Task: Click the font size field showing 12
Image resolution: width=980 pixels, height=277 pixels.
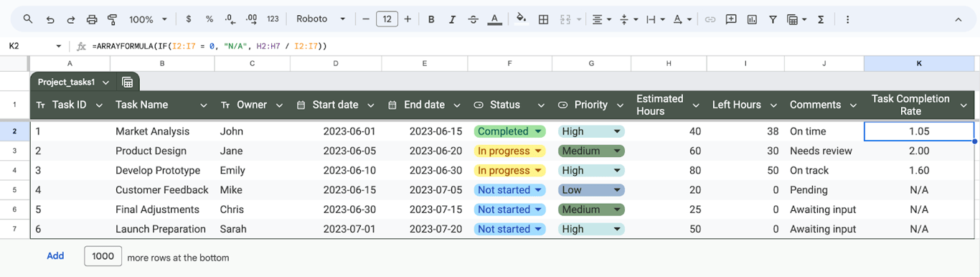Action: coord(387,19)
